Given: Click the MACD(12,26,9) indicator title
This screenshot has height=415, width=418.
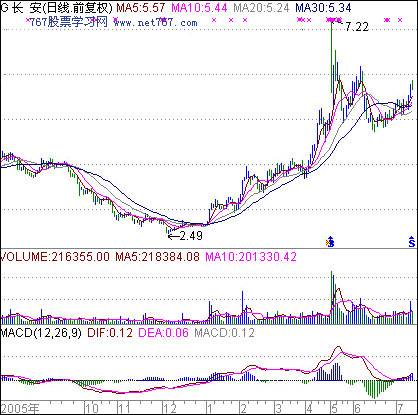Looking at the screenshot, I should 41,333.
